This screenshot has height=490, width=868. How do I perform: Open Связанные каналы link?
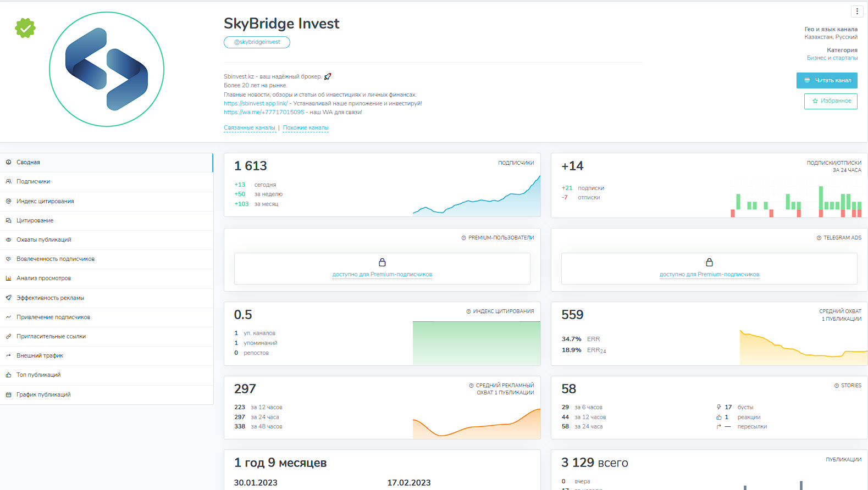(x=250, y=127)
